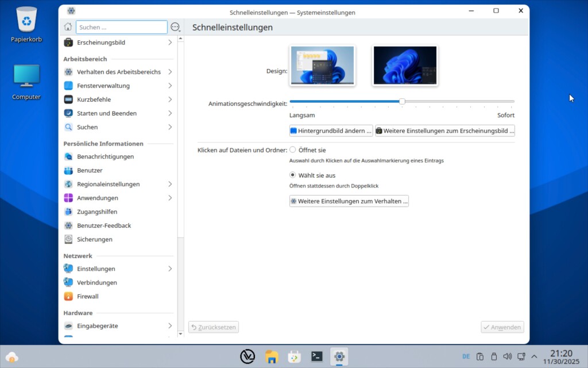Open Verbindungen network settings
Viewport: 588px width, 368px height.
pyautogui.click(x=96, y=283)
